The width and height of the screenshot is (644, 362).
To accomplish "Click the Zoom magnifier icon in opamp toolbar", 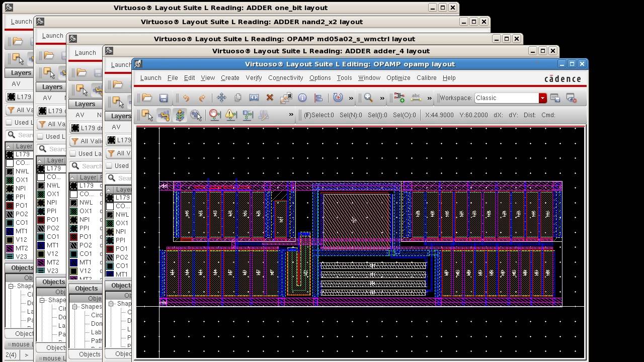I will click(x=368, y=98).
